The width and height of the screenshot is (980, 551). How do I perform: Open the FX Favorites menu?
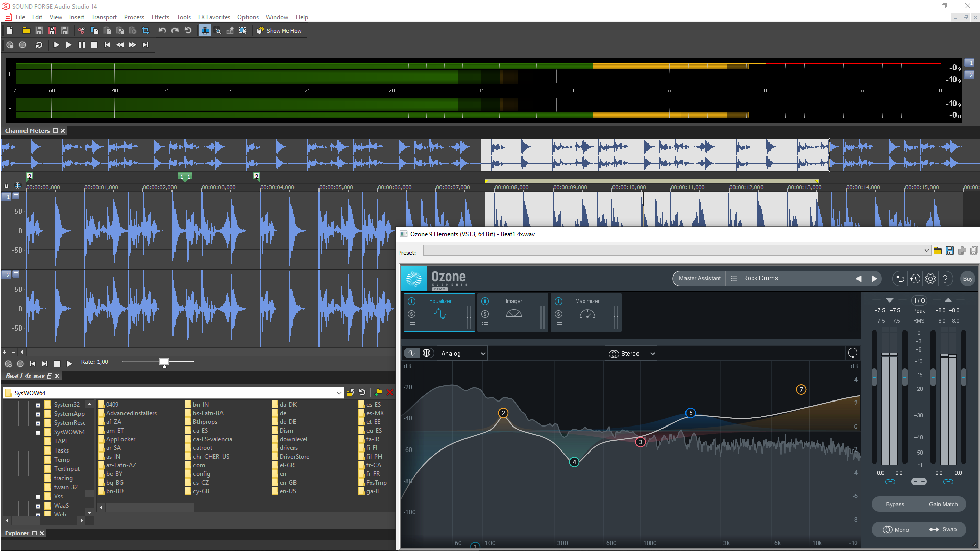point(214,17)
